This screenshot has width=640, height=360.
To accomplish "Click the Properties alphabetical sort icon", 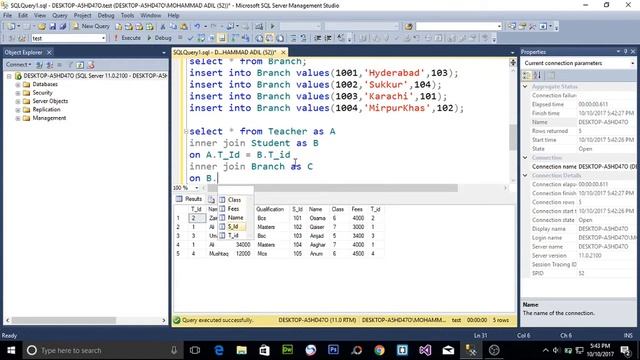I will click(537, 76).
